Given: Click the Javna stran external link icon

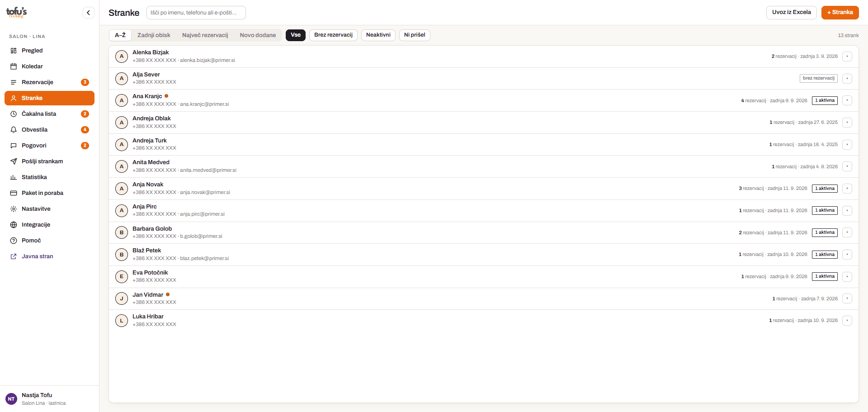Looking at the screenshot, I should (x=14, y=256).
